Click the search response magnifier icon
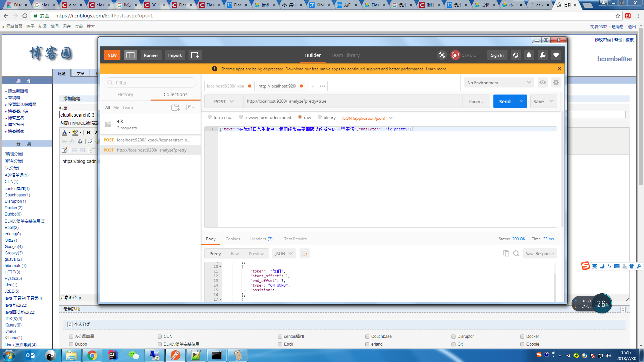 coord(516,253)
